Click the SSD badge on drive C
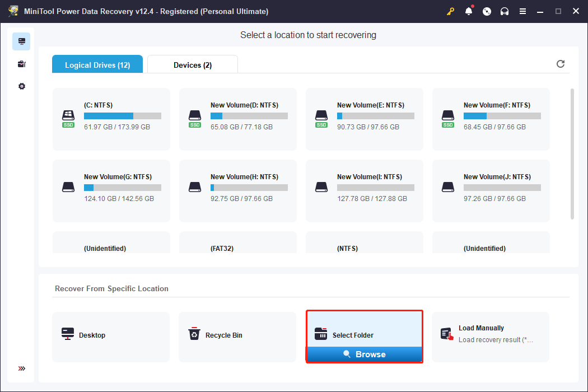 point(68,126)
